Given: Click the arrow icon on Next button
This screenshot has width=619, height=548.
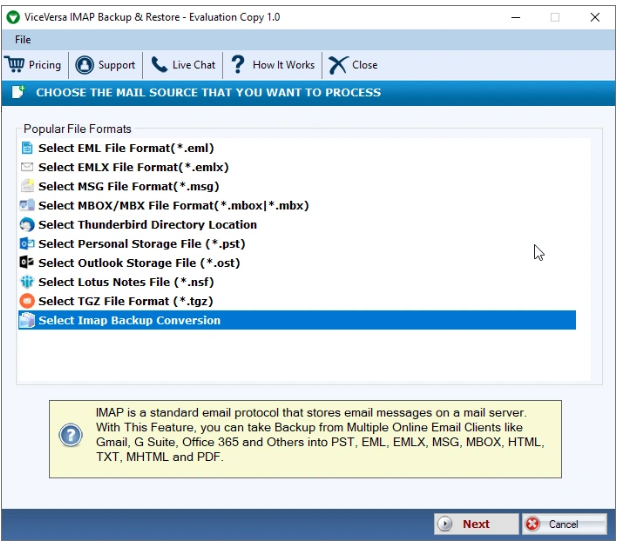Looking at the screenshot, I should click(445, 524).
